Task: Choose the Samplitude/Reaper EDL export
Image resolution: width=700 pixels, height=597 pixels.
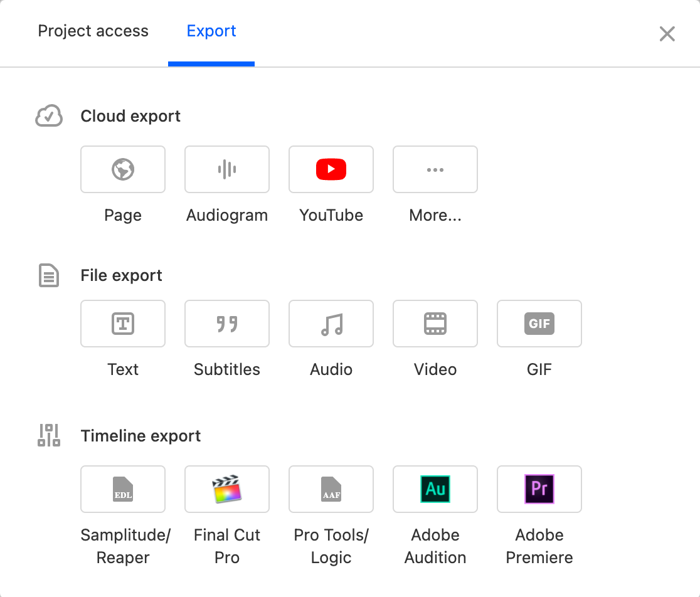Action: pyautogui.click(x=123, y=489)
